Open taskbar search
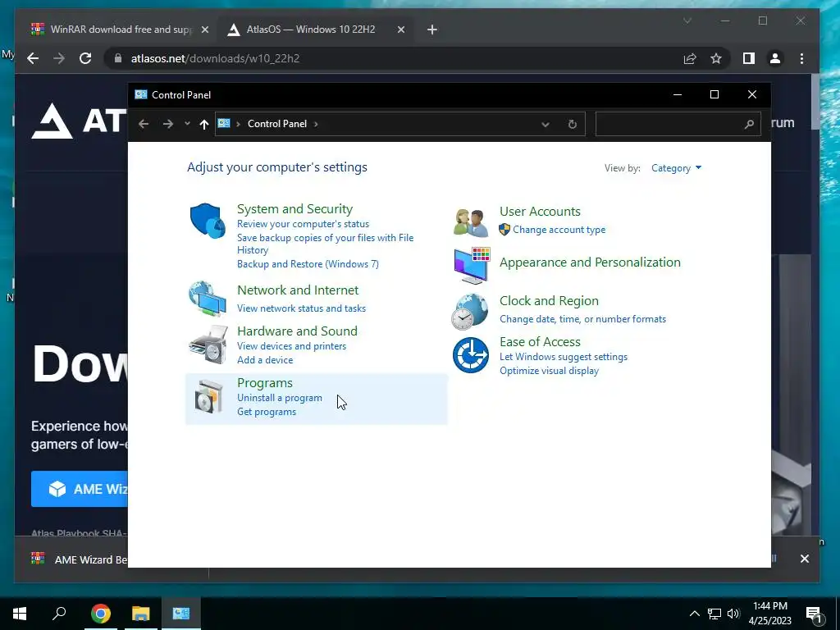This screenshot has width=840, height=630. pos(59,614)
